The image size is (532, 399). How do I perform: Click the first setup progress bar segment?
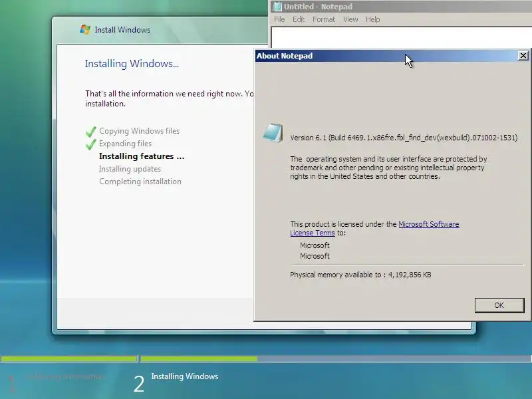pos(69,358)
